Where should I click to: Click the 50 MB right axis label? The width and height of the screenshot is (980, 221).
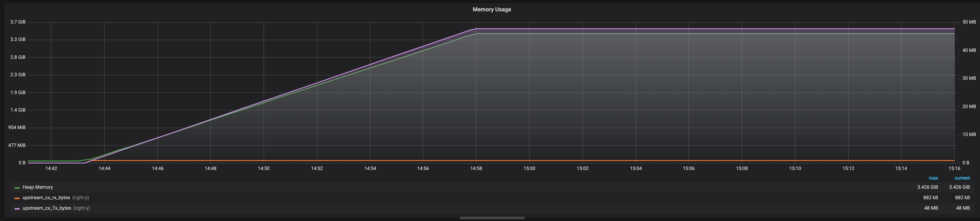[969, 22]
